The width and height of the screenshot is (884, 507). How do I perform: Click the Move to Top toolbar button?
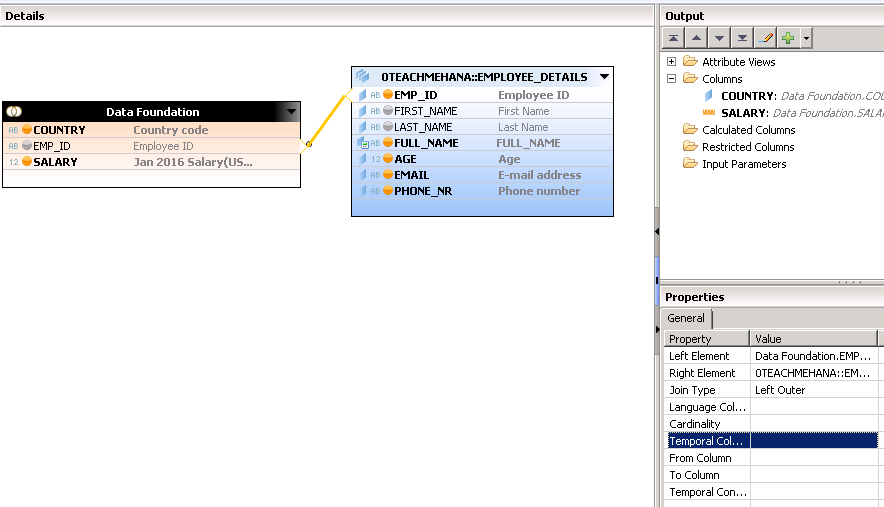pos(673,38)
